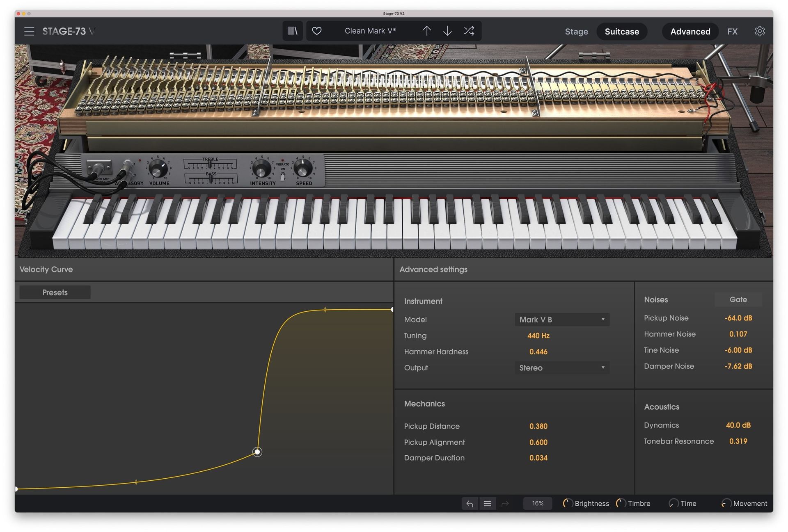
Task: Pick a random preset with the shuffle icon
Action: (x=469, y=31)
